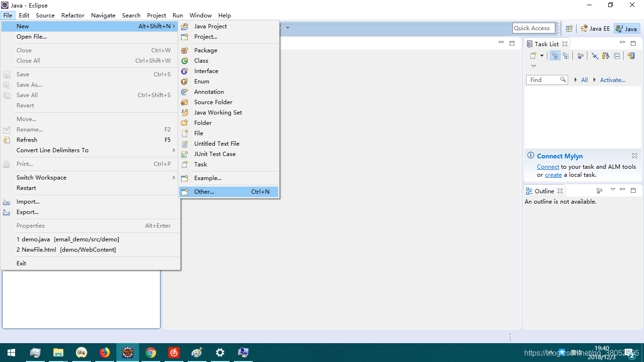Select the Task List tab

[546, 44]
